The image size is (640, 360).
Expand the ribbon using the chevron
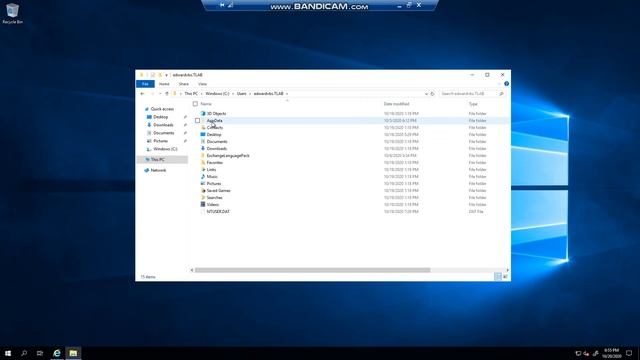click(499, 84)
